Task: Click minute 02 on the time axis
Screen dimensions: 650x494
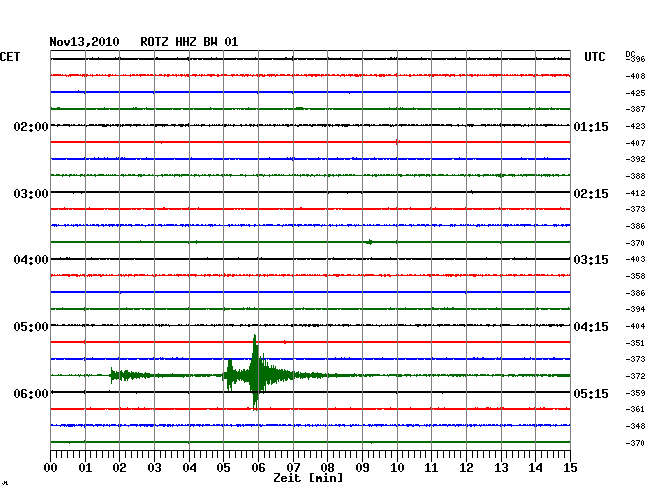Action: click(x=119, y=468)
